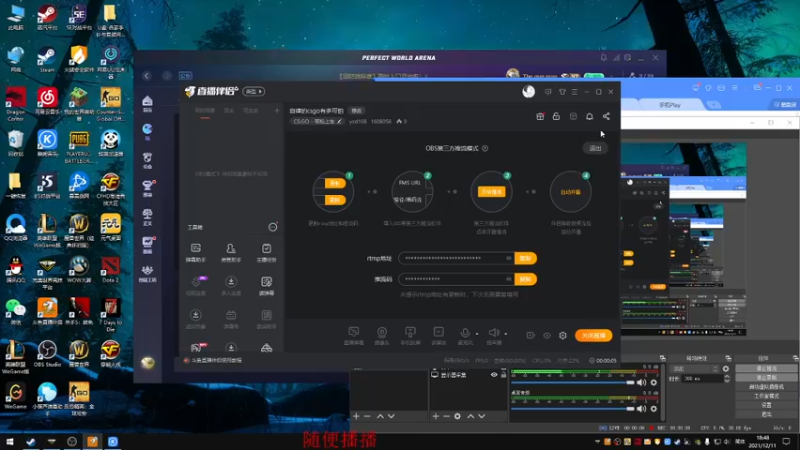Toggle the 横屏 orientation switch beside the app logo
The height and width of the screenshot is (450, 800).
[254, 91]
